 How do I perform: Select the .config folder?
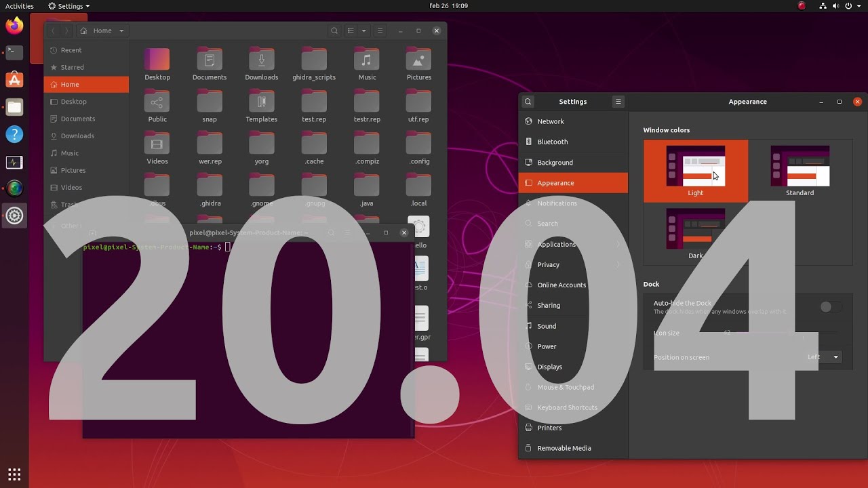click(419, 148)
